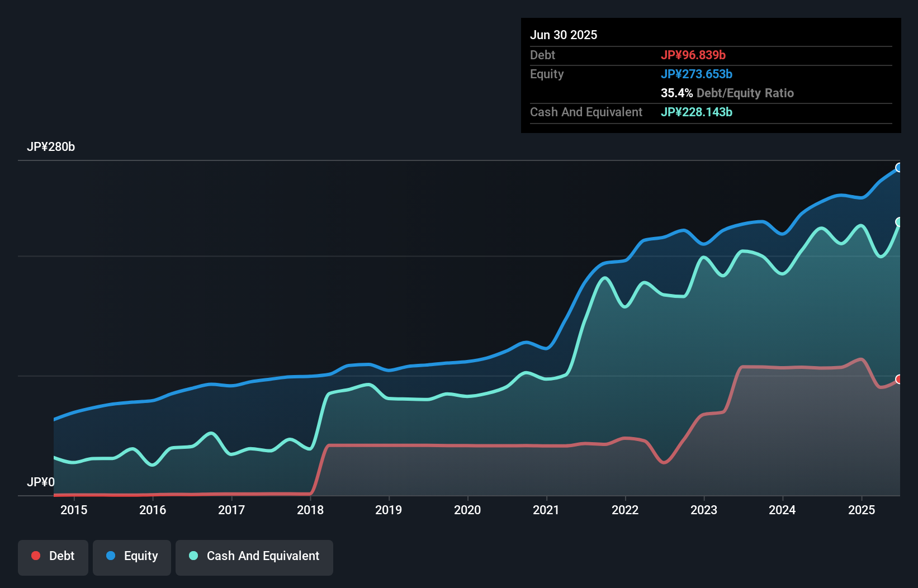Image resolution: width=918 pixels, height=588 pixels.
Task: Click the 35.4% Debt/Equity Ratio text
Action: click(x=727, y=93)
